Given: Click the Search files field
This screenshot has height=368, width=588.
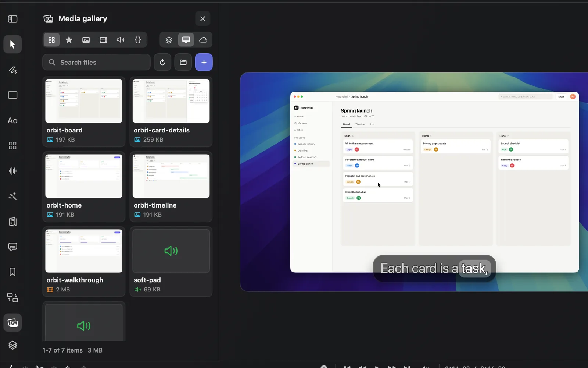Looking at the screenshot, I should pos(96,62).
